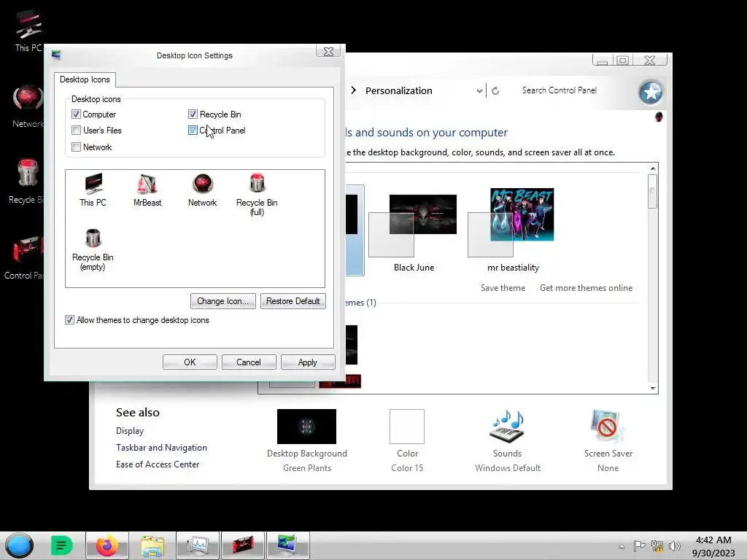747x560 pixels.
Task: Click Cancel in Desktop Icon Settings
Action: pyautogui.click(x=249, y=362)
